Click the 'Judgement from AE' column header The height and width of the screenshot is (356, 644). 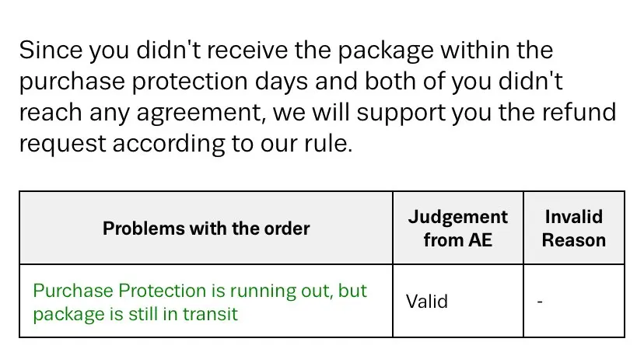[x=458, y=229]
